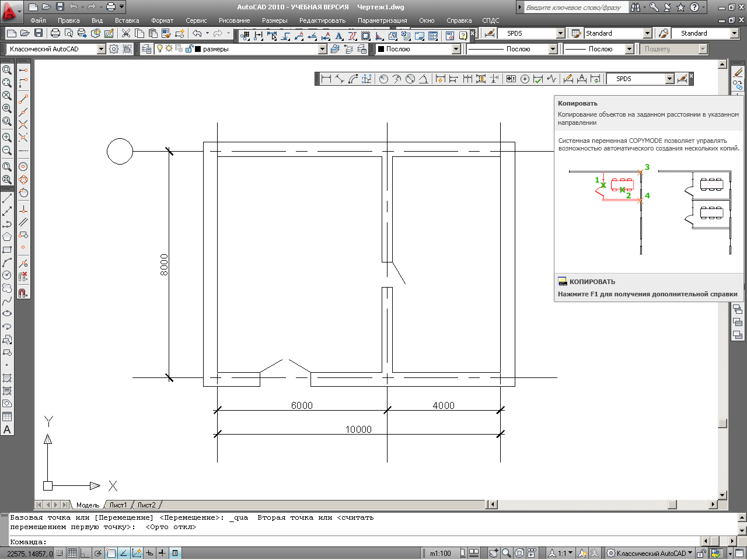Switch to the Лист2 layout tab
747x560 pixels.
click(x=146, y=505)
